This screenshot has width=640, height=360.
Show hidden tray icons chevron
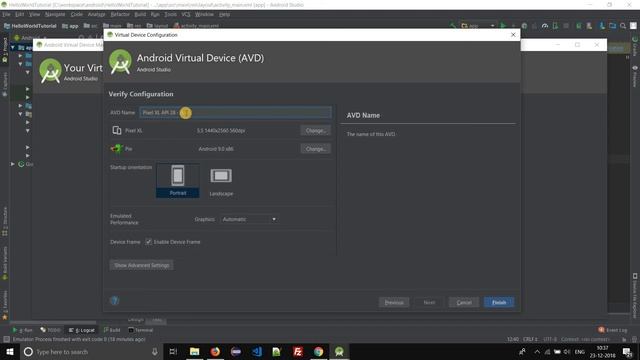[537, 351]
